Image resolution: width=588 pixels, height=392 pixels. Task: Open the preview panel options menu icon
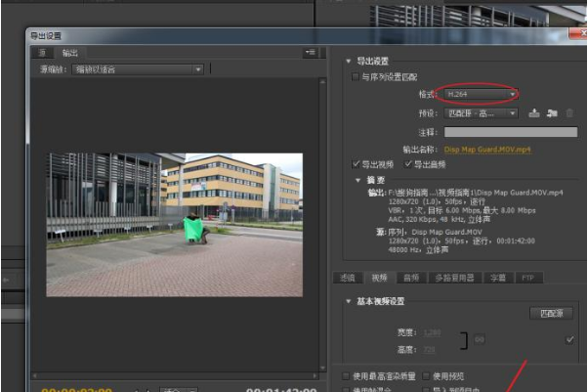(x=311, y=53)
